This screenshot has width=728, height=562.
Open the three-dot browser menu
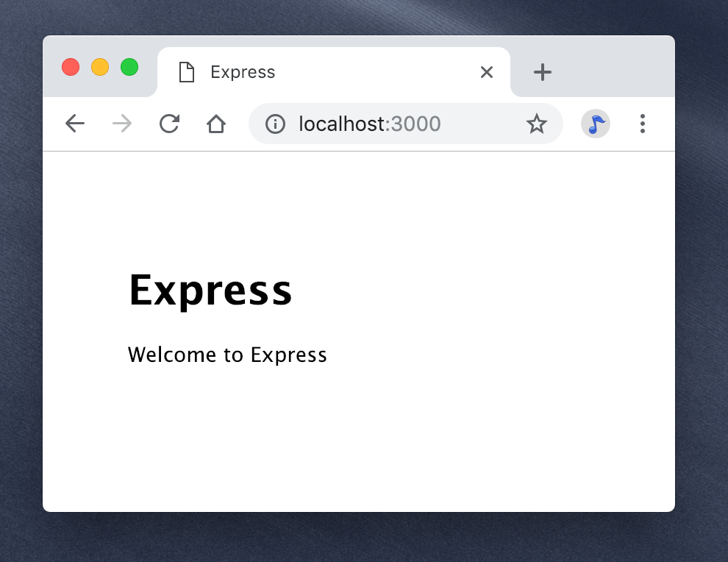642,124
